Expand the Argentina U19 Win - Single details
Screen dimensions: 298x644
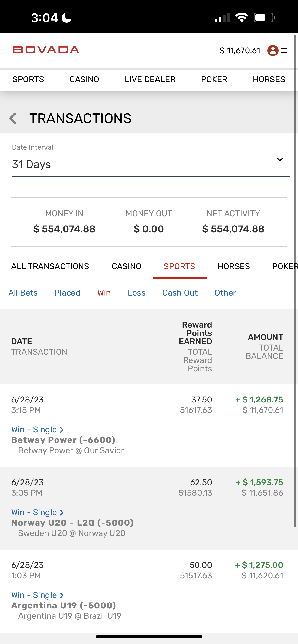coord(37,595)
